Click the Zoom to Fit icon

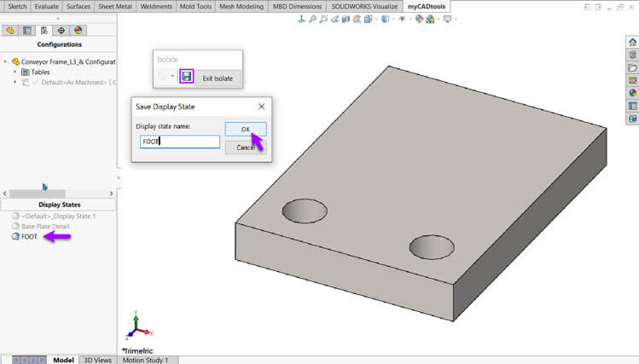tap(312, 19)
